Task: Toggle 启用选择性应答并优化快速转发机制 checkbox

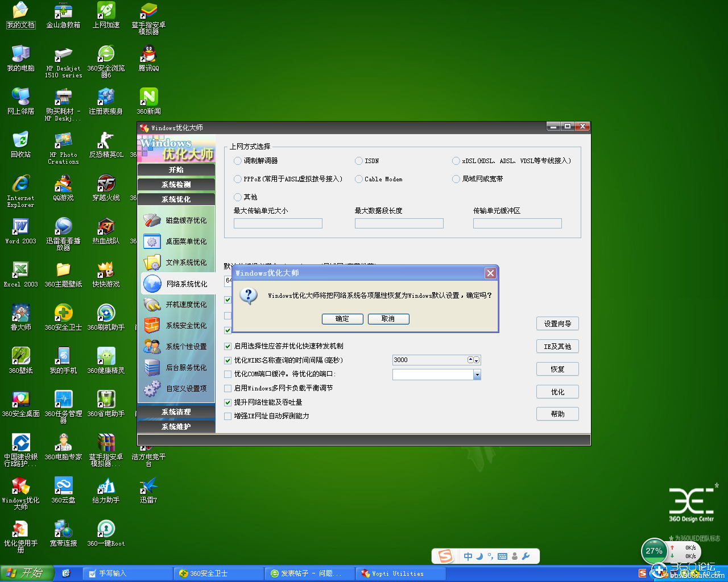Action: tap(228, 346)
